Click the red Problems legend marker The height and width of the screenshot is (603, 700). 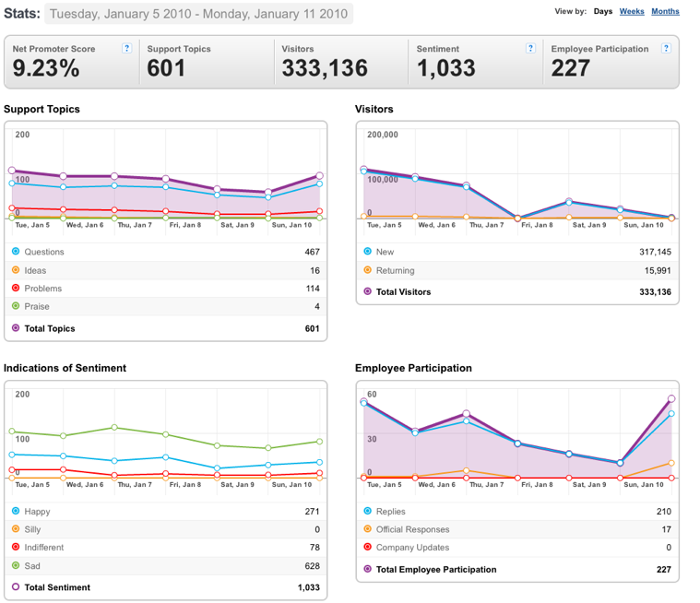16,288
